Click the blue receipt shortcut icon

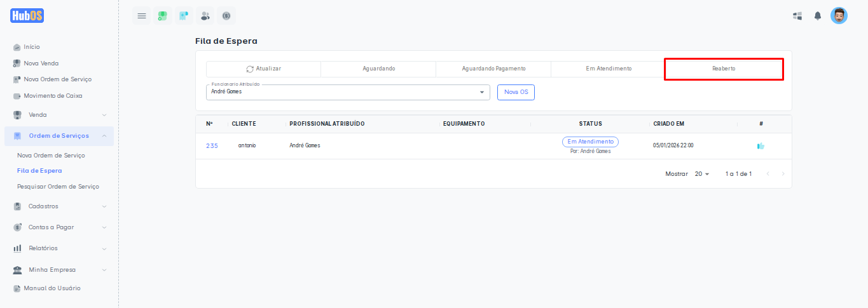pos(184,16)
